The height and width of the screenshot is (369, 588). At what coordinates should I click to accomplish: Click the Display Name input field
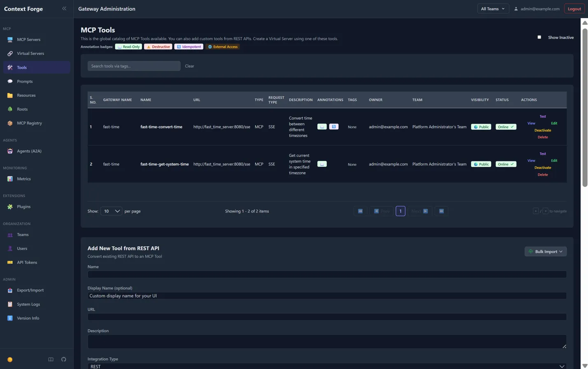coord(327,296)
